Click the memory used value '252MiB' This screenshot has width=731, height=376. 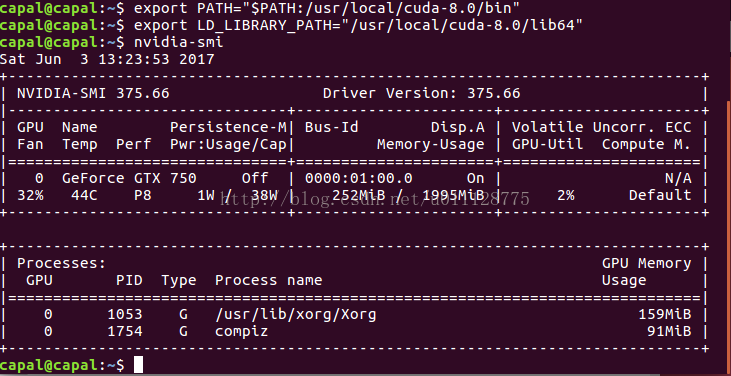tap(358, 195)
